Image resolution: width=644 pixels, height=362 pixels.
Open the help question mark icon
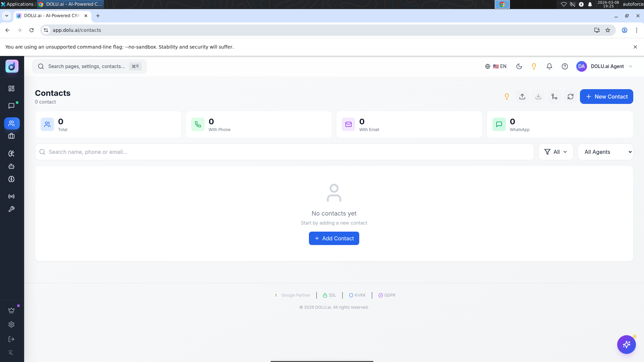565,66
